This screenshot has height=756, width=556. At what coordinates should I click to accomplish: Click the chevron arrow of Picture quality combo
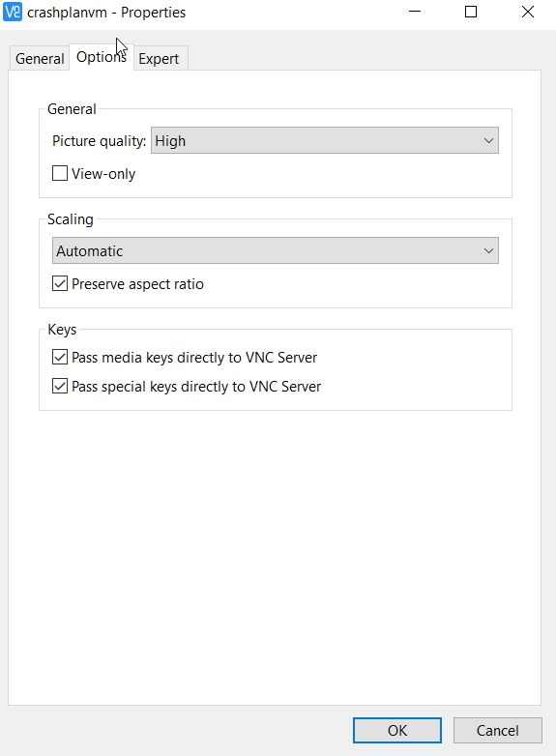click(488, 141)
